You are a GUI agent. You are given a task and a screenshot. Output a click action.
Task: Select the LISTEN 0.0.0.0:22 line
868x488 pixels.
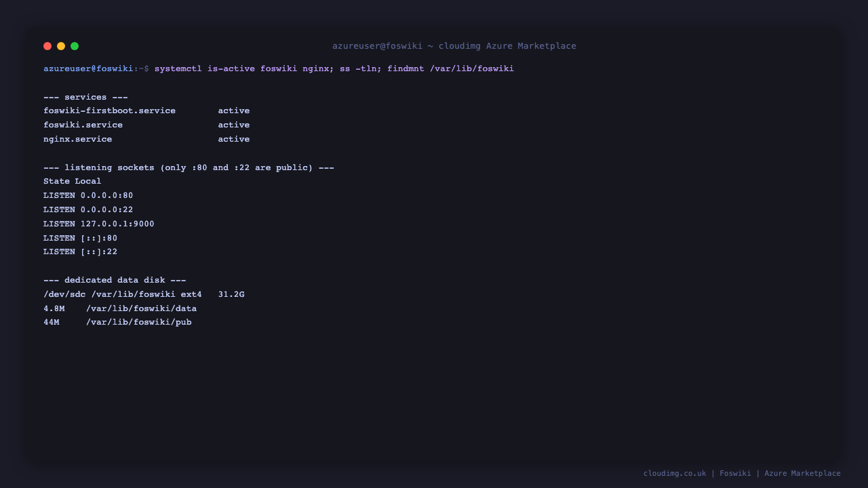tap(88, 210)
